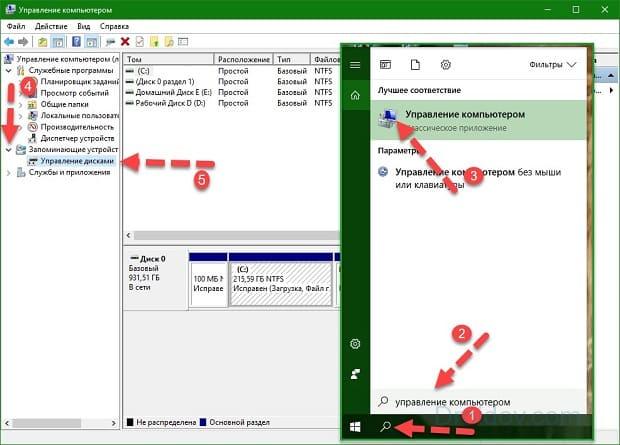Click the tree pane scrollbar right arrow
The height and width of the screenshot is (445, 620).
(x=114, y=423)
